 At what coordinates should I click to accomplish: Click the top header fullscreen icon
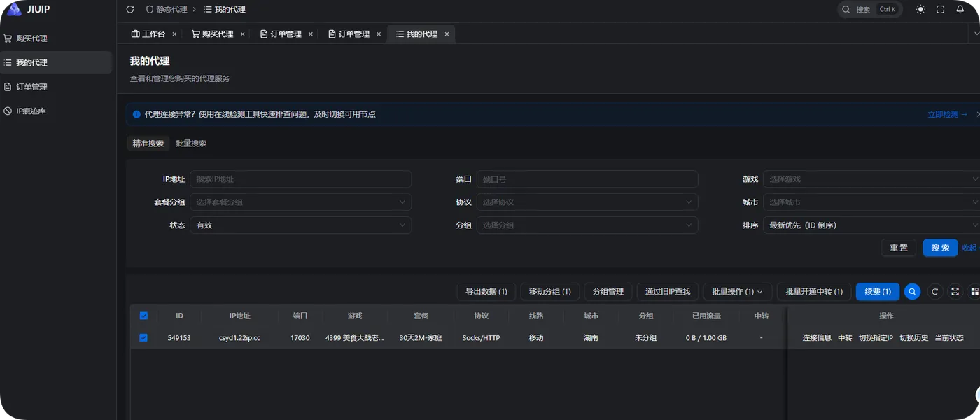click(x=940, y=10)
